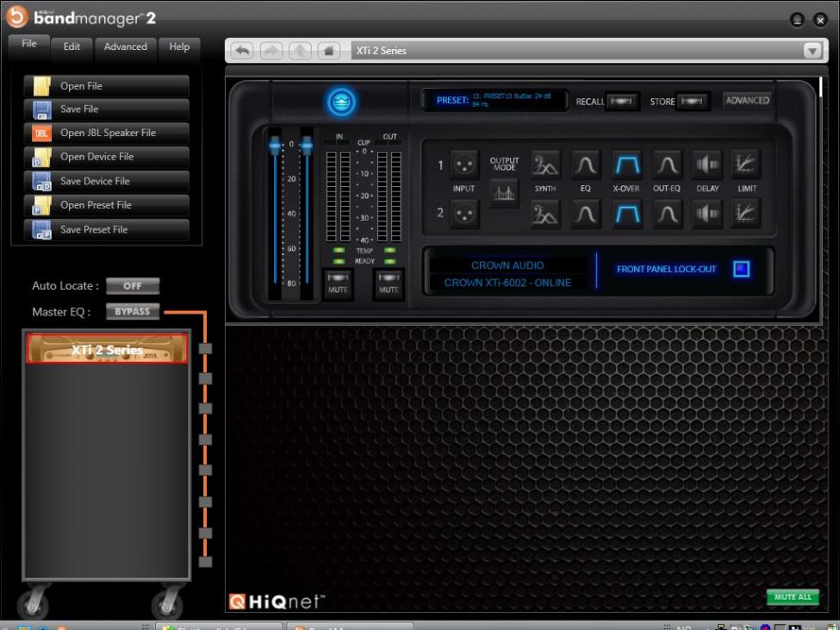Open the ADVANCED amplifier view

click(x=747, y=101)
